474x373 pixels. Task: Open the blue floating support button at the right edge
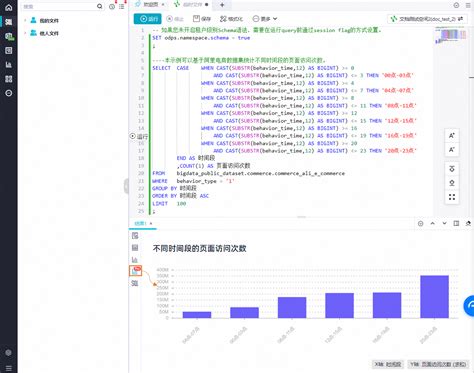click(469, 305)
